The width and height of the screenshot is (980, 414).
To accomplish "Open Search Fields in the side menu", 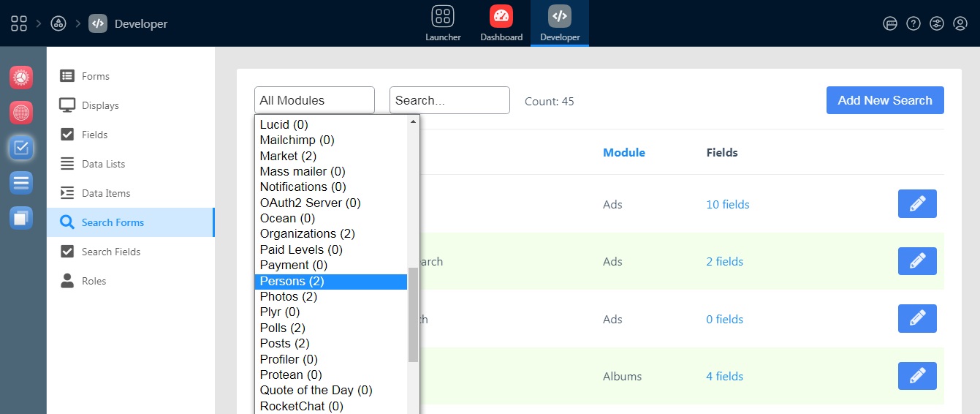I will pos(111,252).
